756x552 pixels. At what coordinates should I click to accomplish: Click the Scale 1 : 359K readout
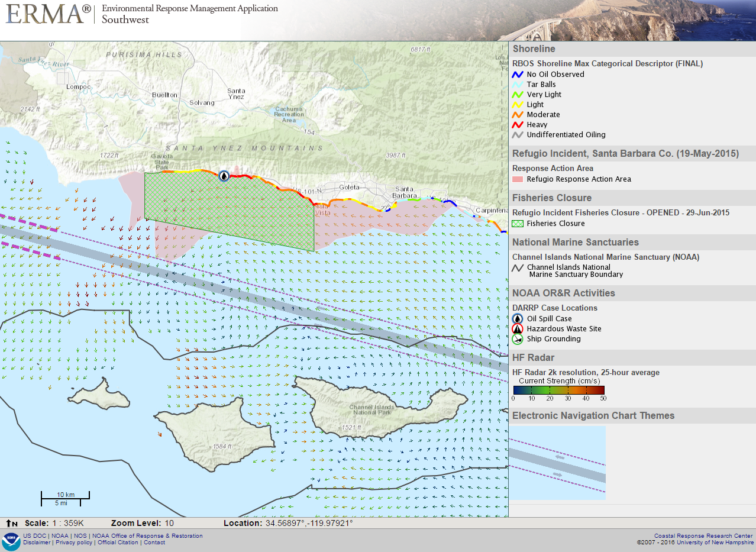click(54, 524)
